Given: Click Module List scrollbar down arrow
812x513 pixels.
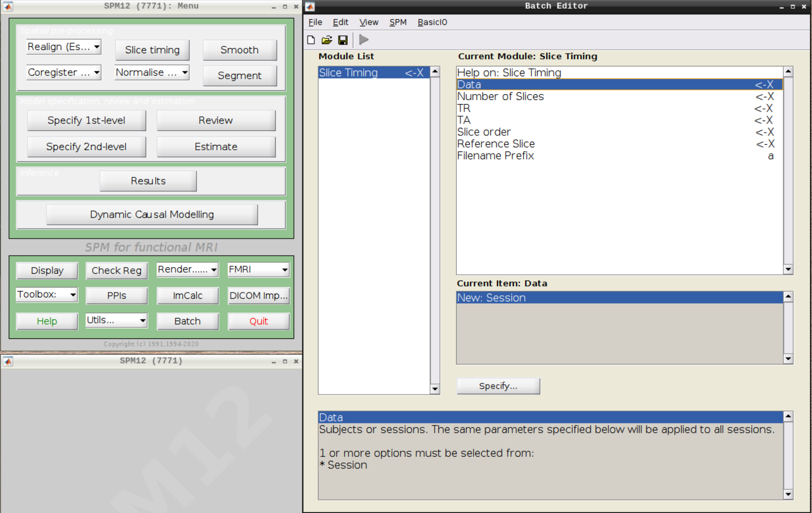Looking at the screenshot, I should pos(435,389).
